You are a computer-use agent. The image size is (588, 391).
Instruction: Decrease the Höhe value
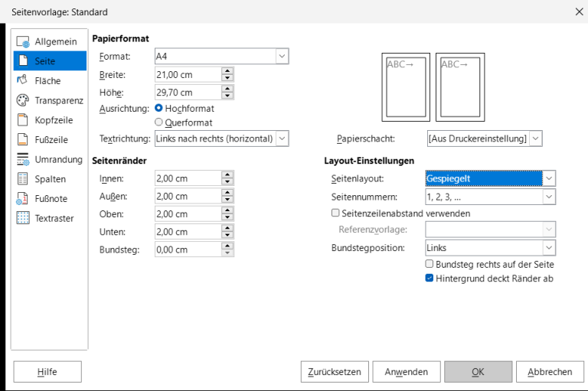[x=227, y=96]
